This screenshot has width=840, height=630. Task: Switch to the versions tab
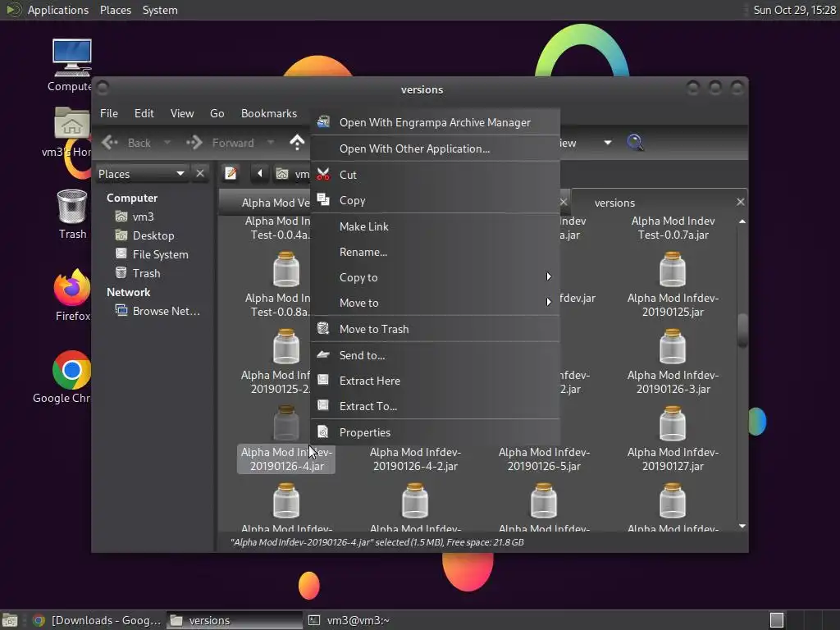pos(614,203)
